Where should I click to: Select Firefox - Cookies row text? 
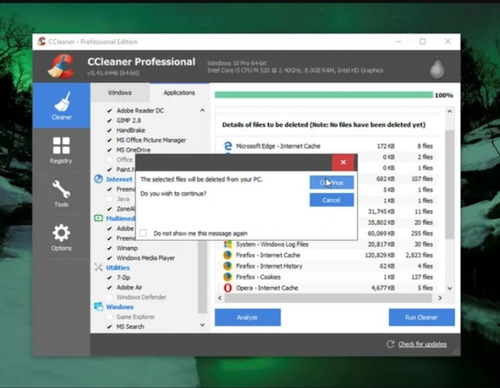tap(258, 277)
